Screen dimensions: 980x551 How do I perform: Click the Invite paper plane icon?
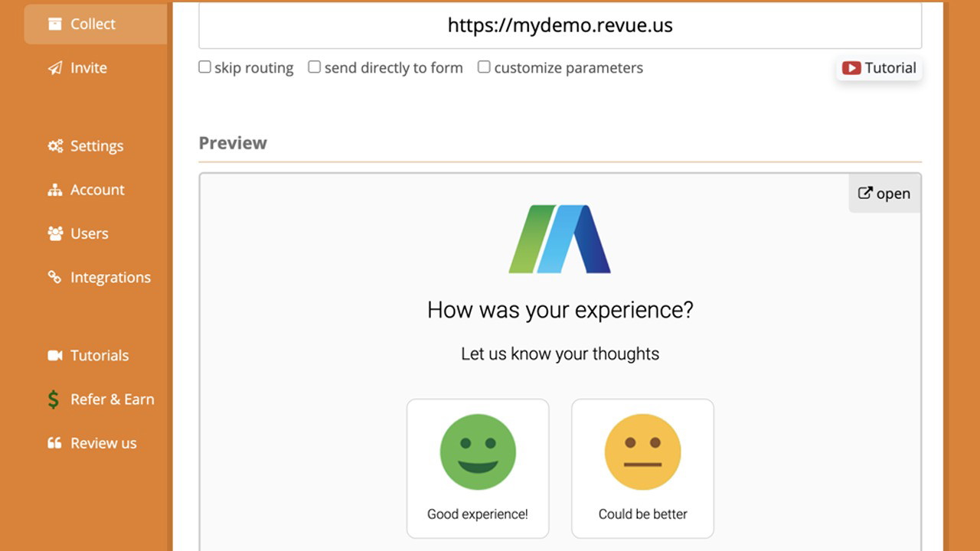click(x=54, y=68)
